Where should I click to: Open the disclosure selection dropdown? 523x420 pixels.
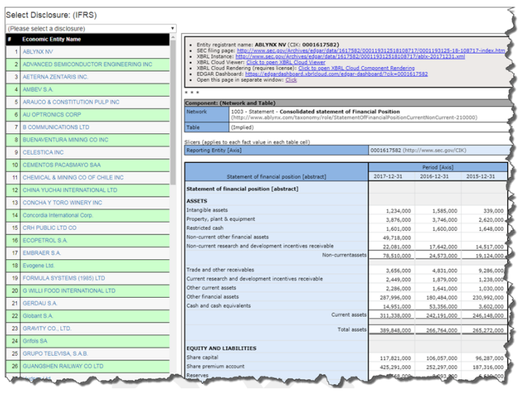pyautogui.click(x=91, y=28)
